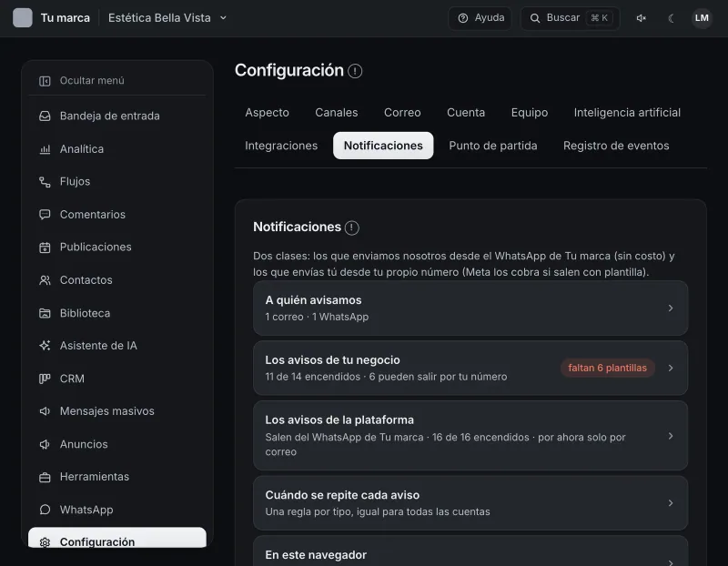Click the Anuncios megaphone icon
The width and height of the screenshot is (728, 566).
(x=45, y=444)
